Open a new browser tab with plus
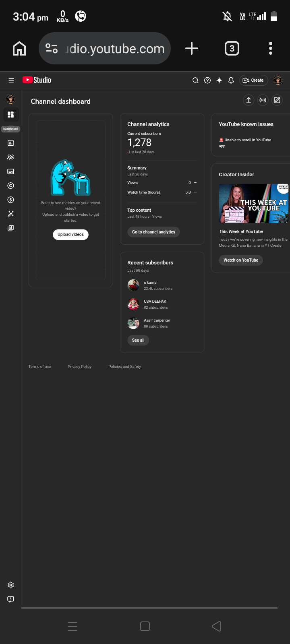Viewport: 290px width, 644px height. tap(192, 48)
